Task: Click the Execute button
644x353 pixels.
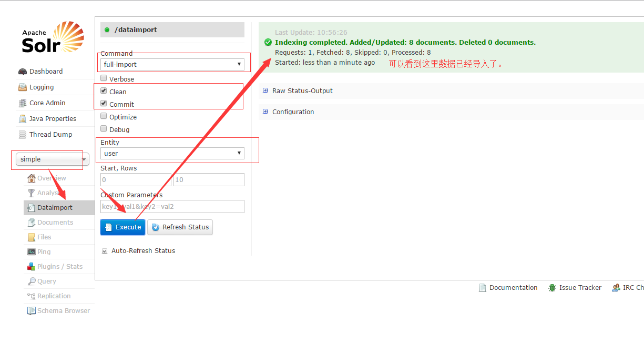Action: 123,227
